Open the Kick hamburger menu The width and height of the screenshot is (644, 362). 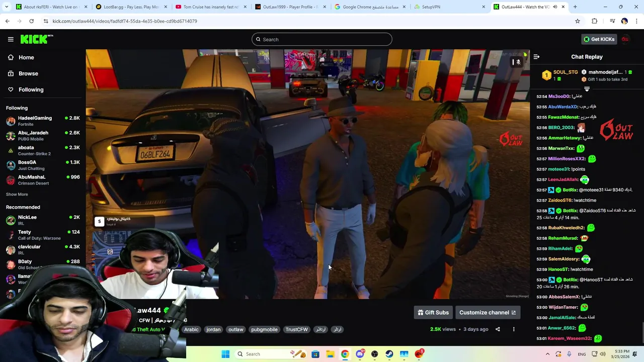click(x=11, y=39)
